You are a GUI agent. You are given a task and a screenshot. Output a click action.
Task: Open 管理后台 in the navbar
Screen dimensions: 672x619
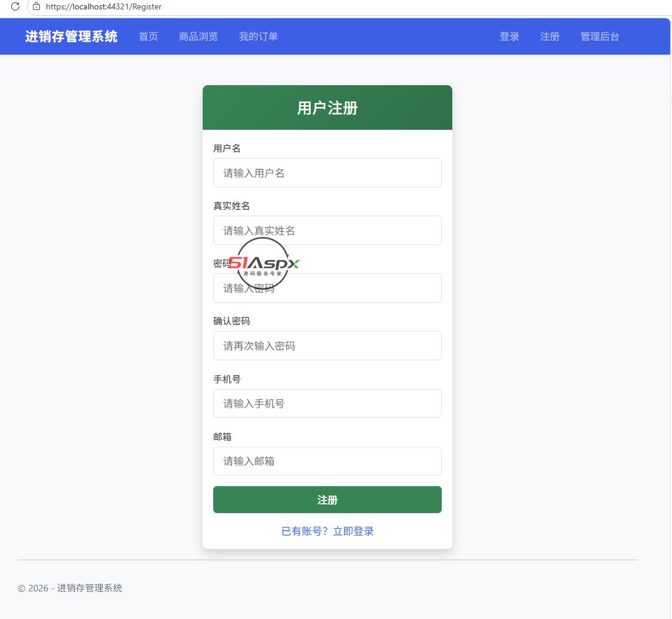click(600, 36)
